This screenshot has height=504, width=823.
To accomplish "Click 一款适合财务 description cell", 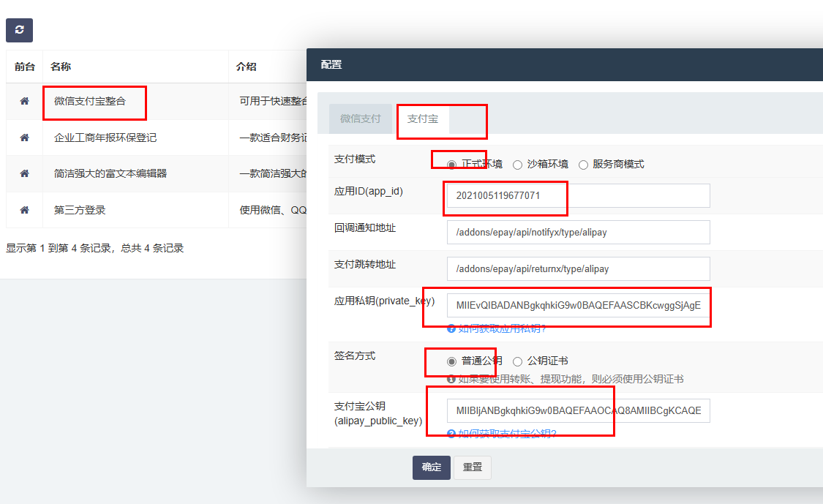I will coord(273,138).
